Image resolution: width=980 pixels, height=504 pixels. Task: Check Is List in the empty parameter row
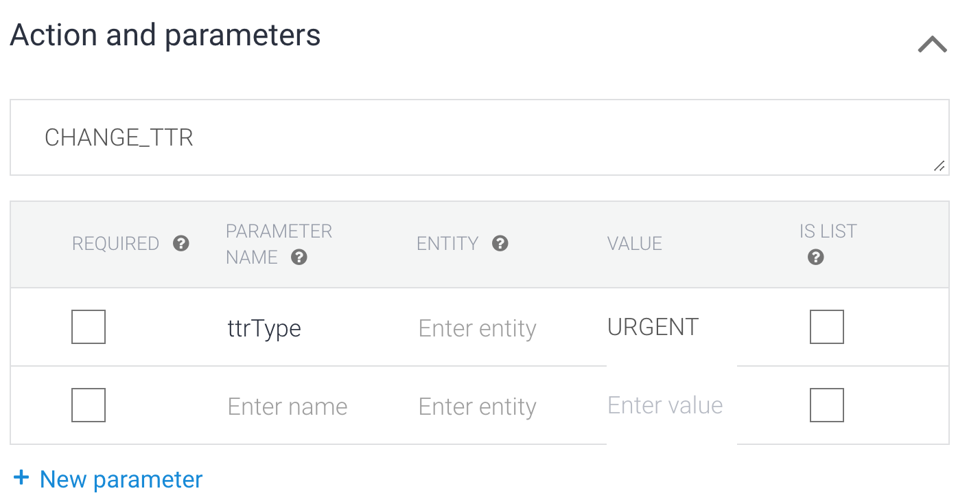coord(827,405)
